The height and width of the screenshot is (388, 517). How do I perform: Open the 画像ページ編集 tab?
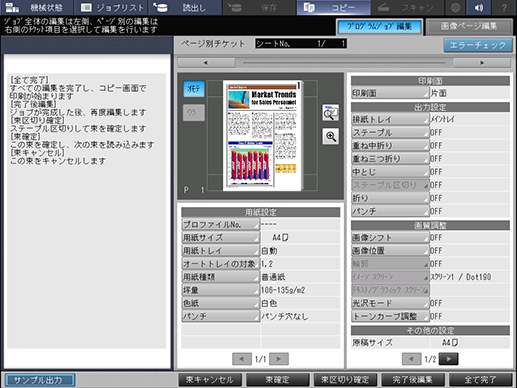click(x=469, y=27)
